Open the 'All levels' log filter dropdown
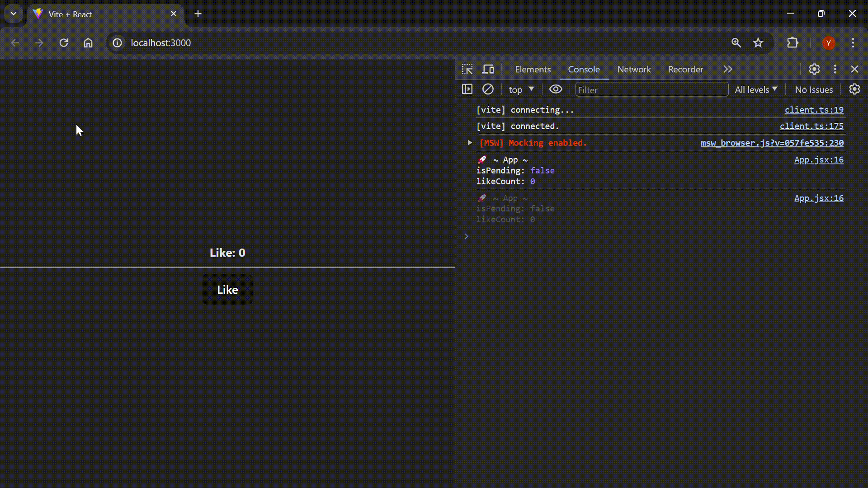 click(x=755, y=89)
